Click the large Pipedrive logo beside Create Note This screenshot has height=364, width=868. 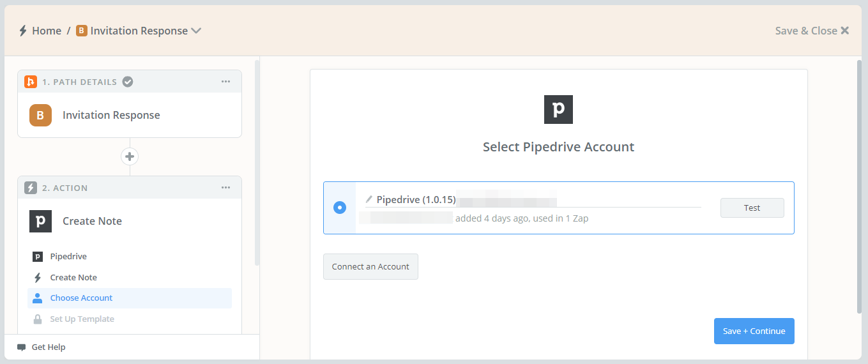coord(40,221)
